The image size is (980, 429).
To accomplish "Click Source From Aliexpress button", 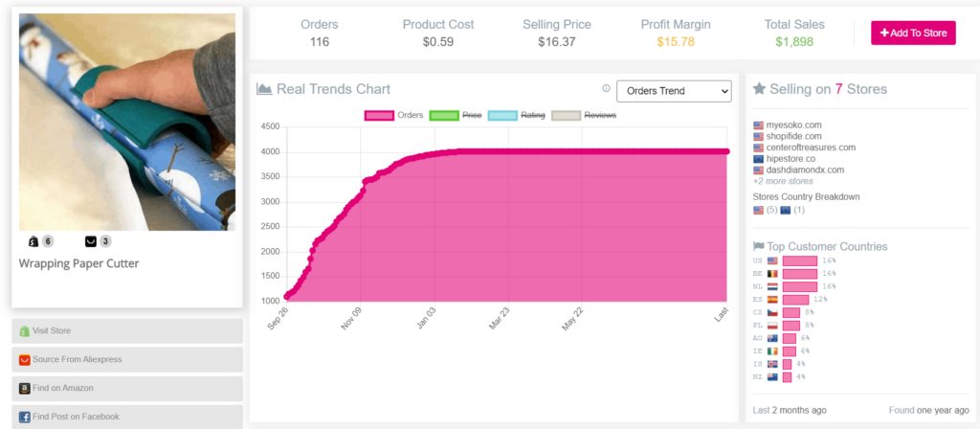I will tap(126, 360).
